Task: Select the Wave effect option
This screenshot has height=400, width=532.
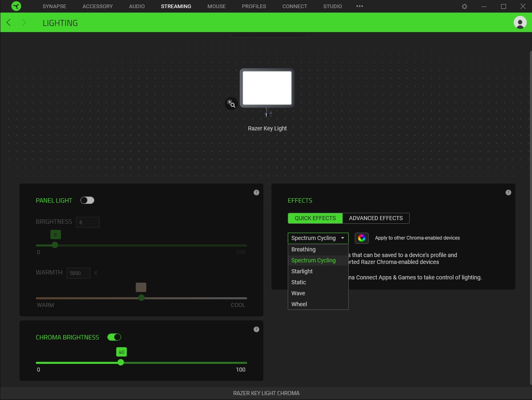Action: pos(298,293)
